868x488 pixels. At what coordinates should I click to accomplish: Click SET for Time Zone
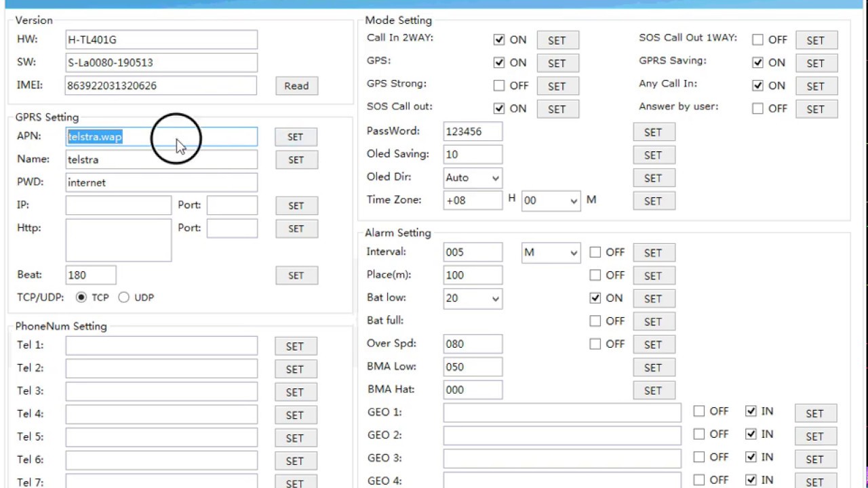654,201
